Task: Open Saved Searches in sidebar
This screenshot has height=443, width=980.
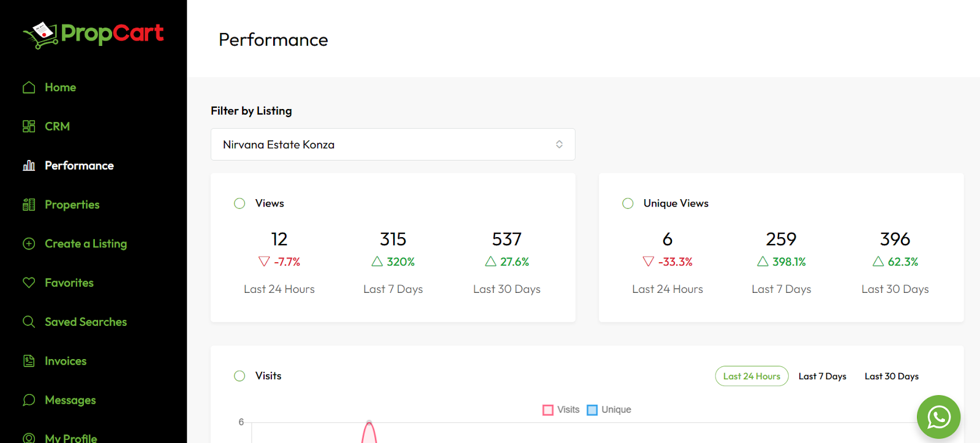Action: click(86, 322)
